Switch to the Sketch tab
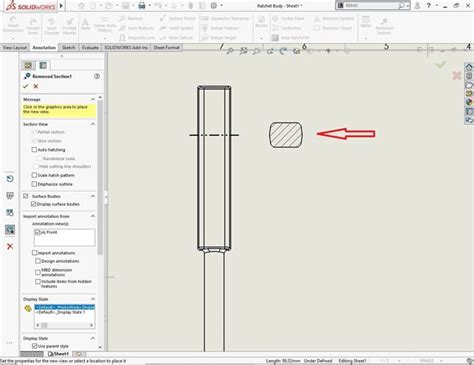Screen dimensions: 474x365 [68, 48]
